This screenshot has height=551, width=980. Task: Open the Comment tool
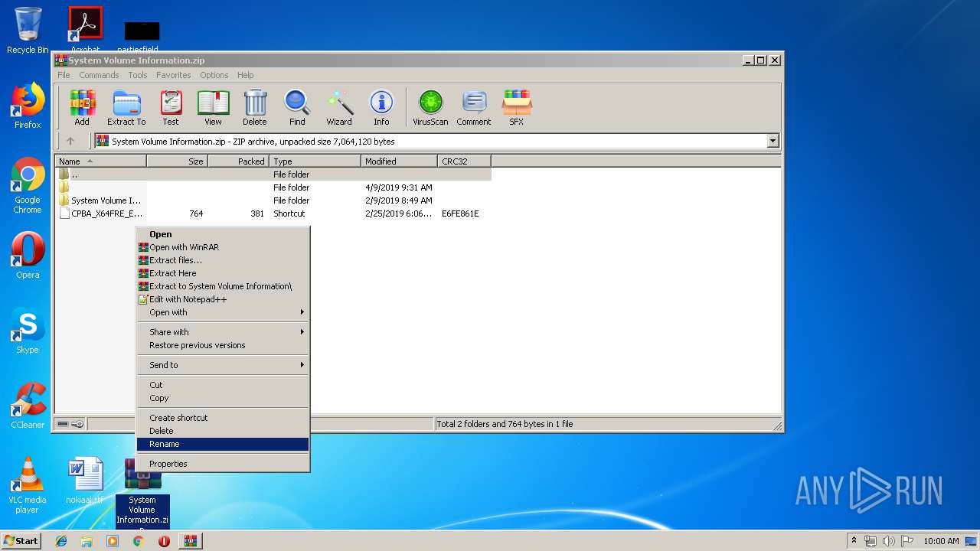coord(474,108)
